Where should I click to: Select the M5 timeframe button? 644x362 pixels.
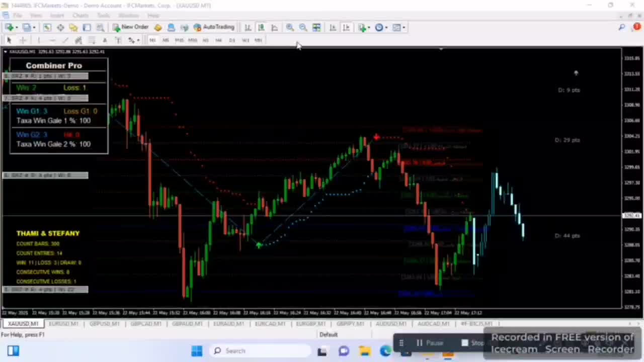166,40
